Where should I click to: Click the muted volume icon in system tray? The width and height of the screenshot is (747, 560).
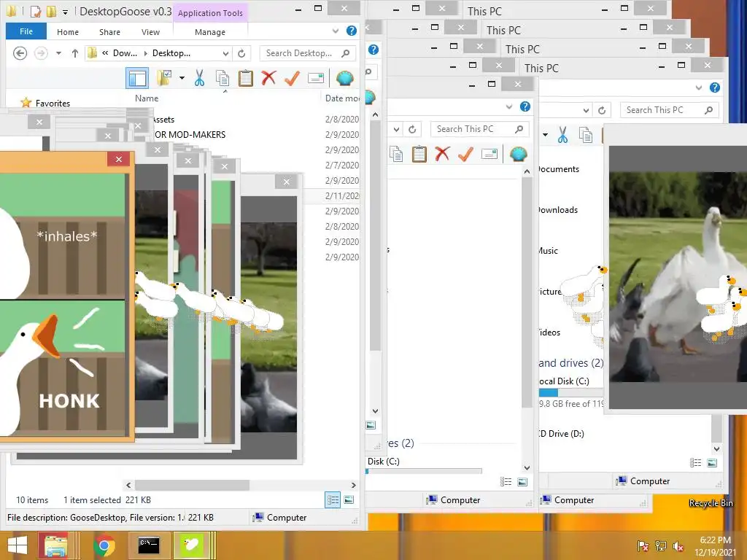click(x=678, y=547)
